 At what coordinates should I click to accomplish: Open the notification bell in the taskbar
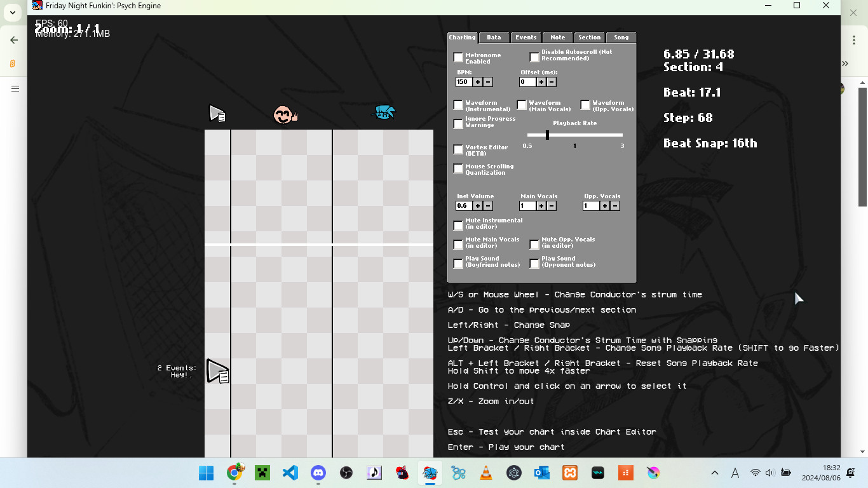[x=851, y=473]
